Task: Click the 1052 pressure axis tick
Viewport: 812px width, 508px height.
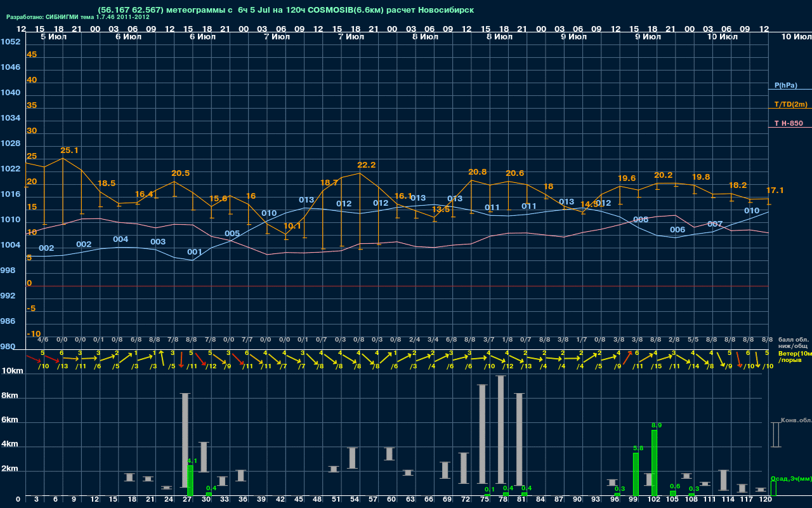Action: coord(10,41)
